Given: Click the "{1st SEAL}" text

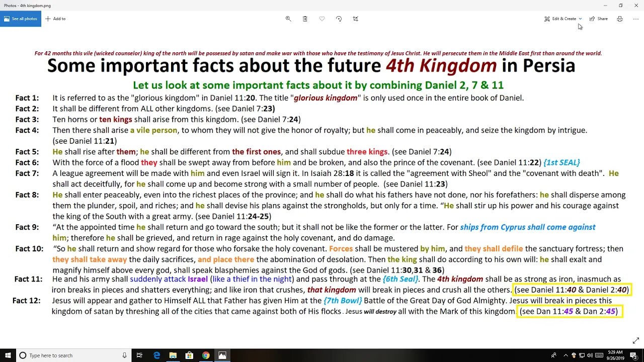Looking at the screenshot, I should 561,162.
